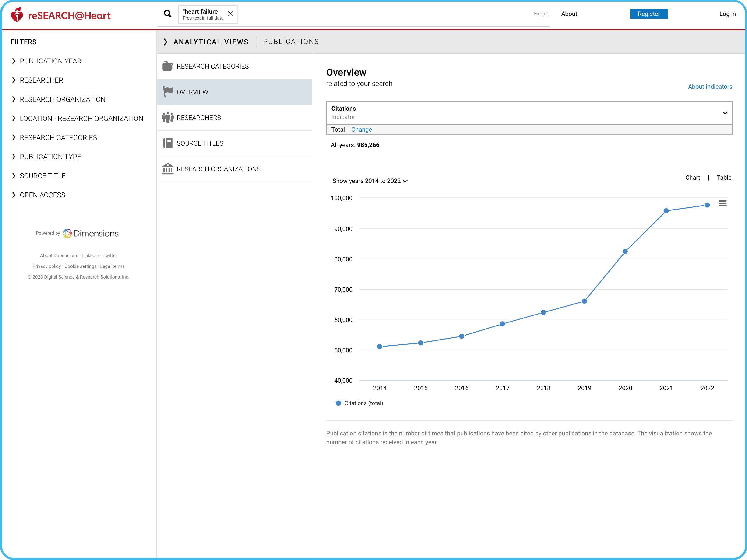Viewport: 747px width, 560px height.
Task: Open the chart hamburger context menu
Action: click(722, 203)
